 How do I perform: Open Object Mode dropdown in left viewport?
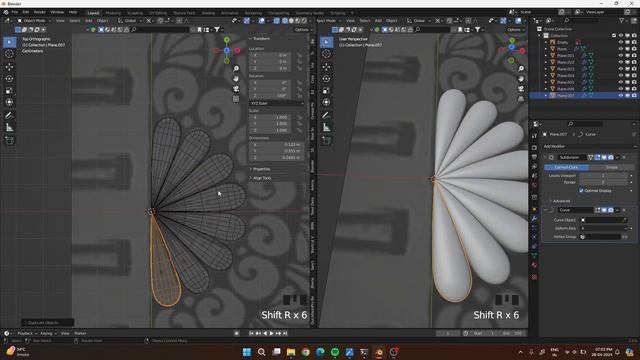pos(34,20)
